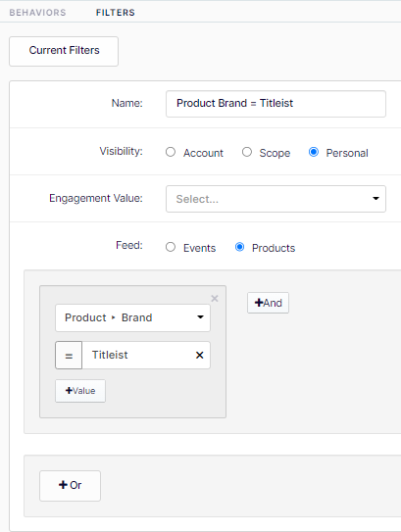401x532 pixels.
Task: Select Account visibility option
Action: [x=171, y=152]
